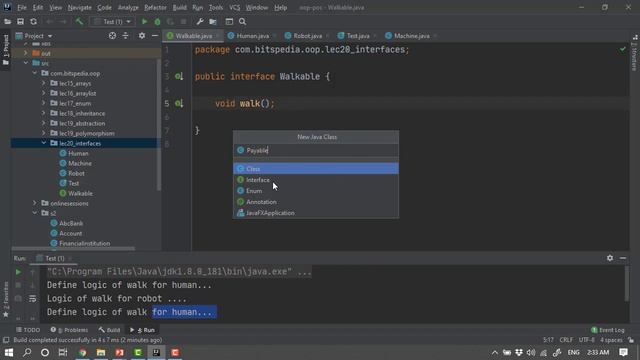Open the Refactor menu

(155, 7)
